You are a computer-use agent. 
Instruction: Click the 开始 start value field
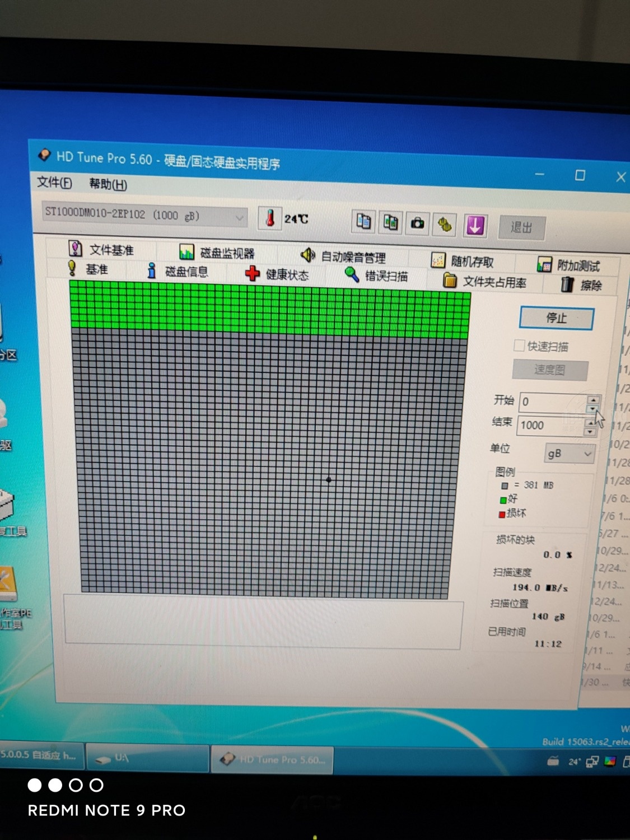(553, 402)
